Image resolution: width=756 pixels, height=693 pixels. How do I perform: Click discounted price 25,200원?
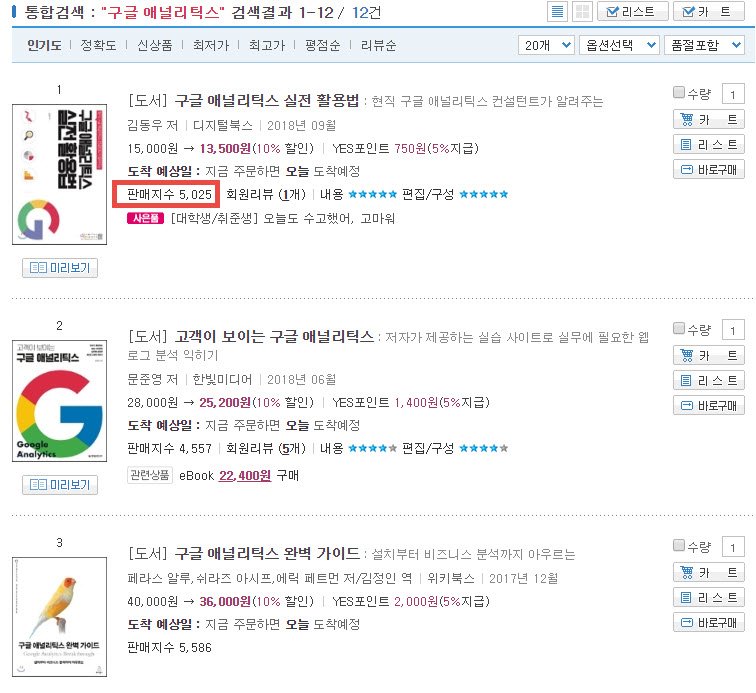click(225, 403)
